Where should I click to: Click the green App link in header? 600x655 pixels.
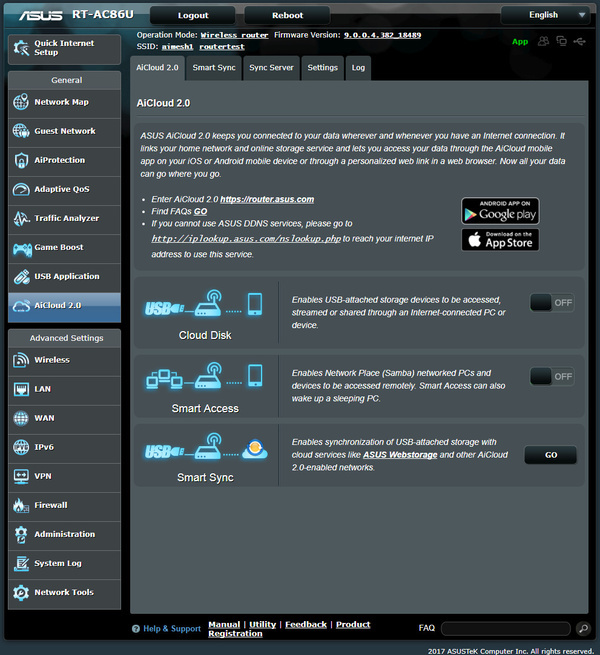coord(520,42)
